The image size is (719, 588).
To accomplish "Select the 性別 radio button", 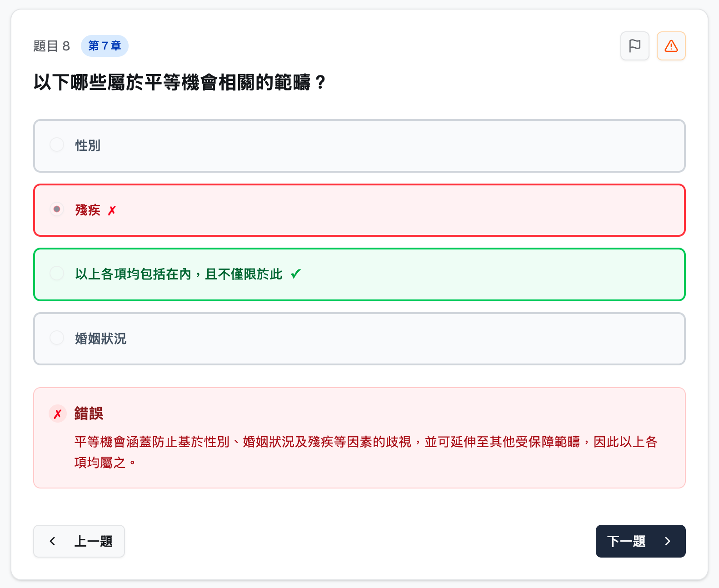I will [57, 145].
